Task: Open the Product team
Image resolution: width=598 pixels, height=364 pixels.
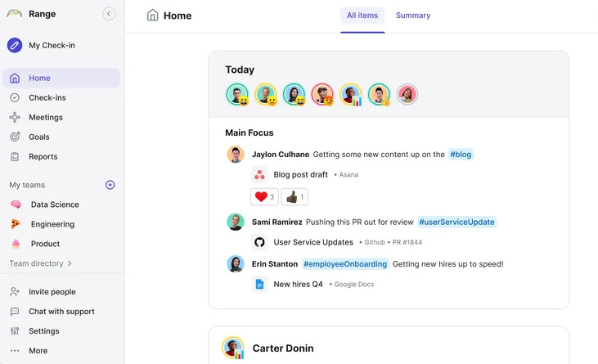Action: [45, 244]
